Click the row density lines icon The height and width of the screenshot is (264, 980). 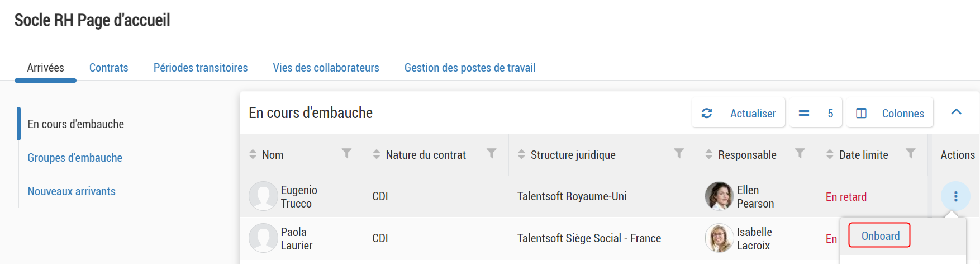(x=804, y=113)
